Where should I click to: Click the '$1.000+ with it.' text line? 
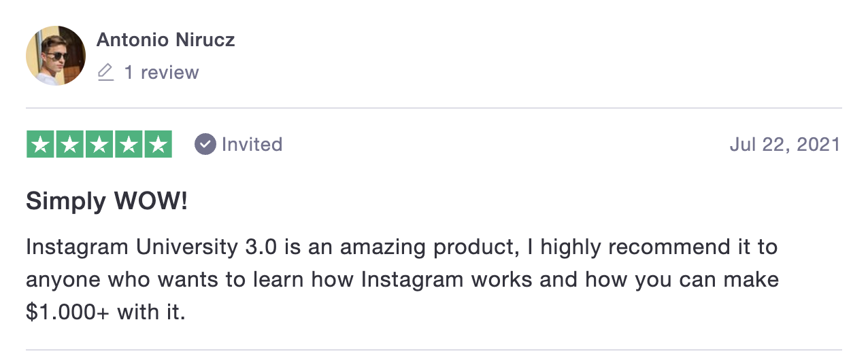tap(105, 312)
